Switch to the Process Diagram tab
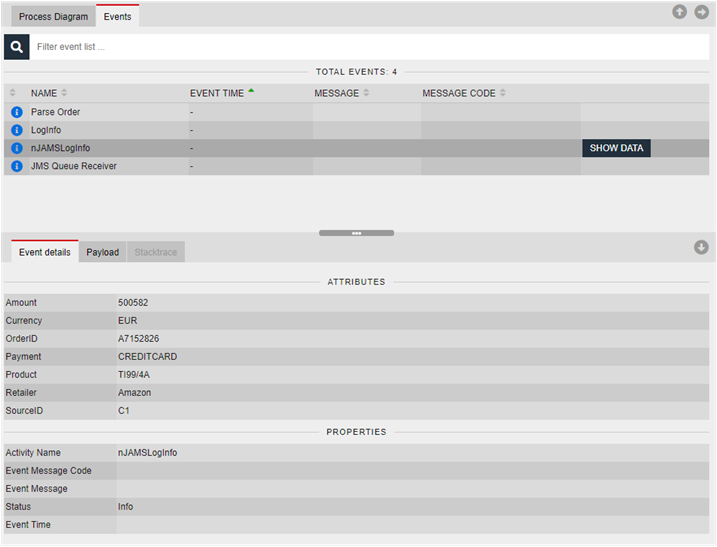The width and height of the screenshot is (717, 547). [54, 16]
